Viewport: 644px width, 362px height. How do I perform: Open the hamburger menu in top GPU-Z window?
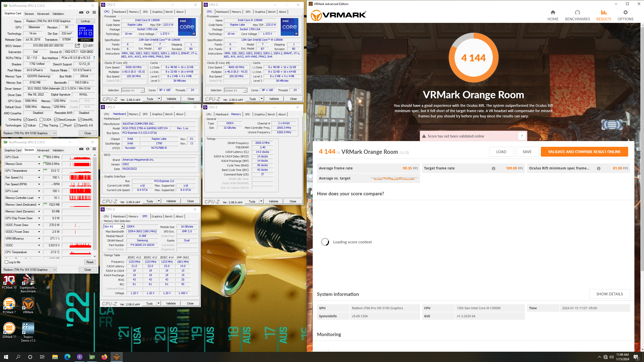point(94,12)
